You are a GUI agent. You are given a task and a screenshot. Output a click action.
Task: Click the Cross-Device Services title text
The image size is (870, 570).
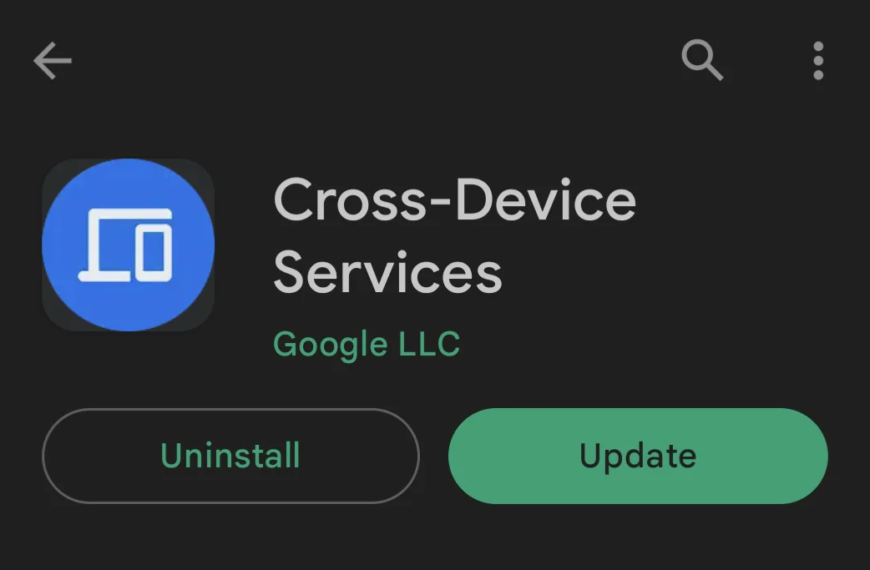454,236
